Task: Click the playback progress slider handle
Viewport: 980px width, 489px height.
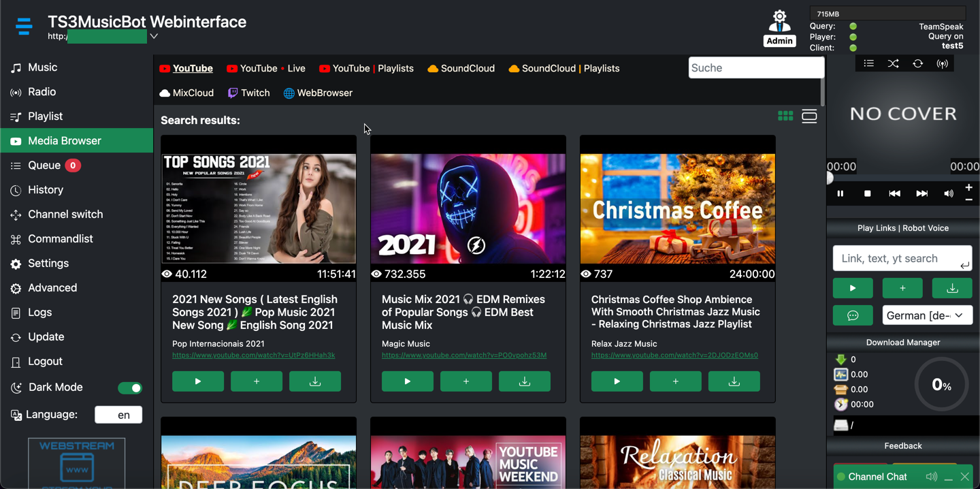Action: (x=830, y=178)
